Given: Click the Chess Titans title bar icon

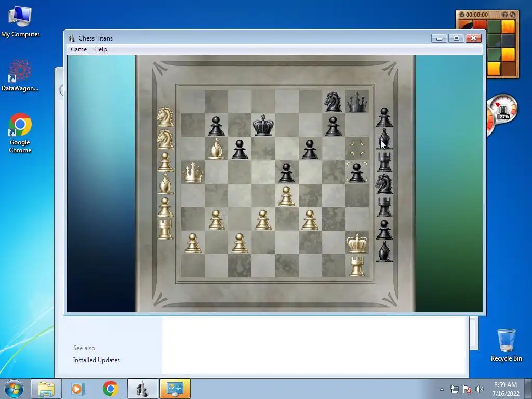Looking at the screenshot, I should click(72, 38).
